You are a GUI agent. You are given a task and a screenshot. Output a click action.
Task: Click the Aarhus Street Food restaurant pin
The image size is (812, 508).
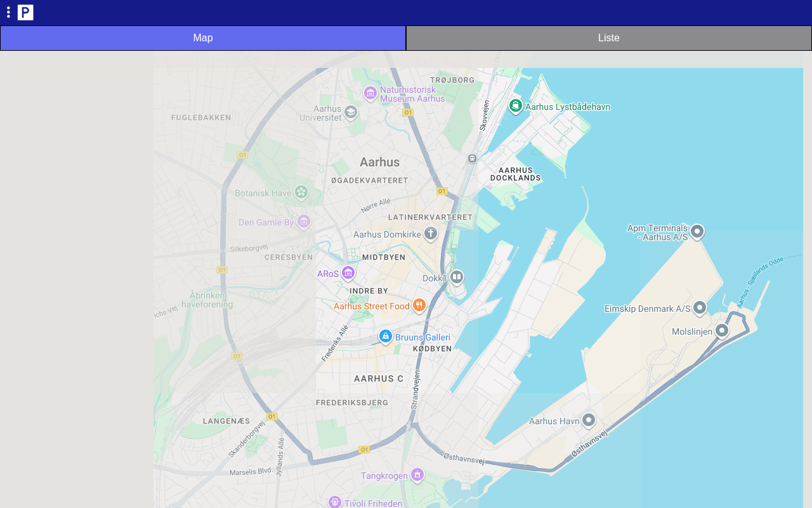(x=419, y=305)
